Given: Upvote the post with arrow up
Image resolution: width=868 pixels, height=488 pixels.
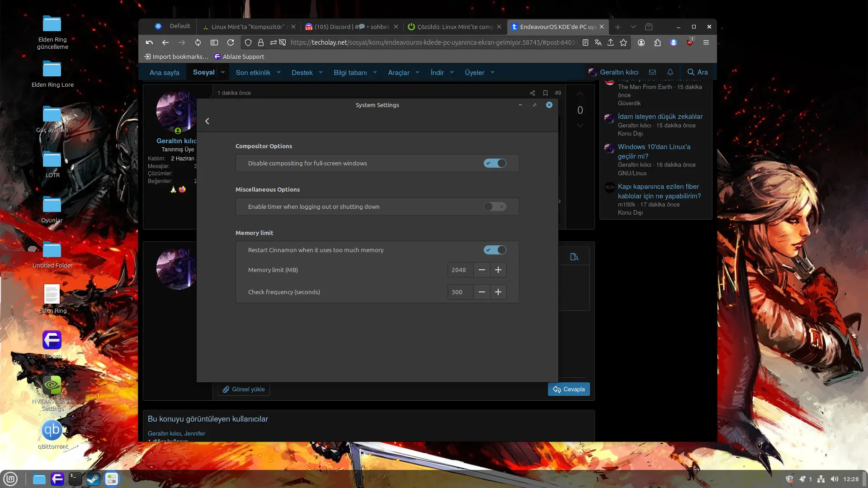Looking at the screenshot, I should 580,94.
